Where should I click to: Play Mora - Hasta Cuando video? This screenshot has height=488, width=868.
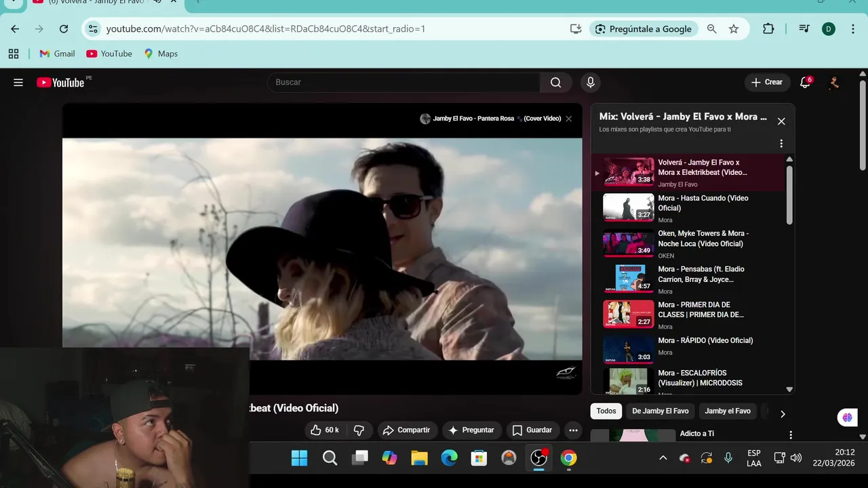tap(688, 208)
